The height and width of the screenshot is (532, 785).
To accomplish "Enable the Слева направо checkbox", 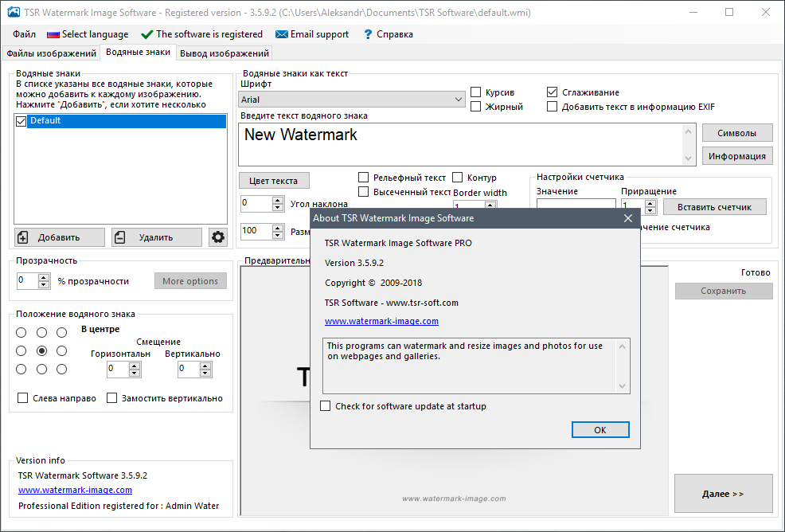I will point(22,397).
